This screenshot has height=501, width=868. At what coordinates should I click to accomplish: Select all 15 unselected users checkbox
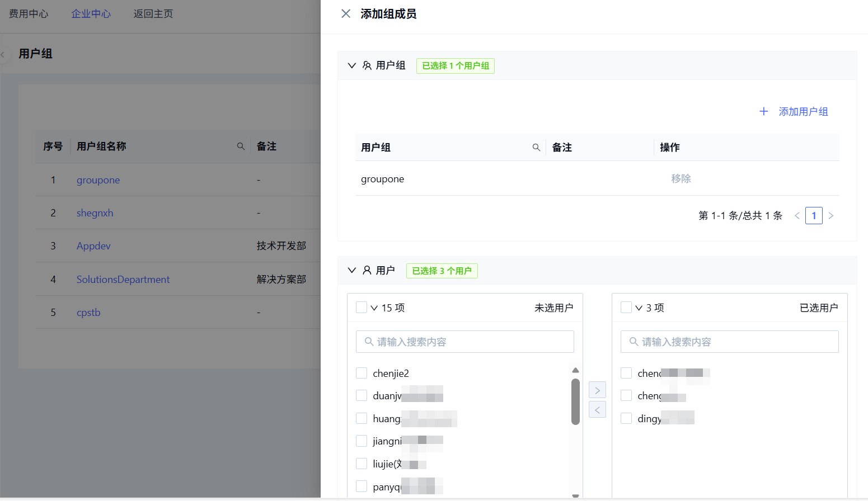point(362,308)
